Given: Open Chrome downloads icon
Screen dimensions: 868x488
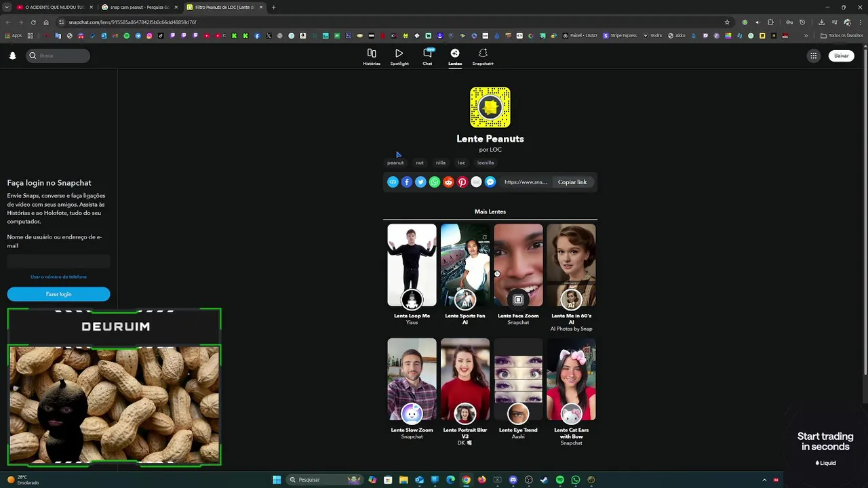Looking at the screenshot, I should coord(821,22).
